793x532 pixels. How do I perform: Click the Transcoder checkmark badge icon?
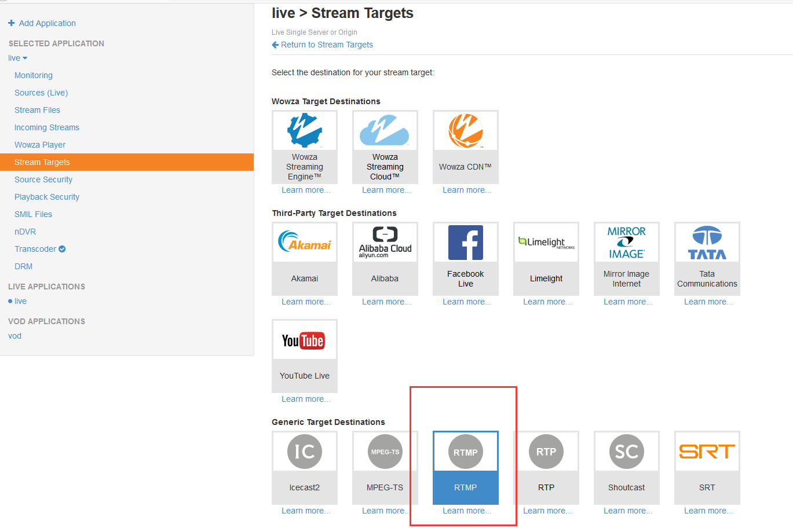pyautogui.click(x=62, y=249)
